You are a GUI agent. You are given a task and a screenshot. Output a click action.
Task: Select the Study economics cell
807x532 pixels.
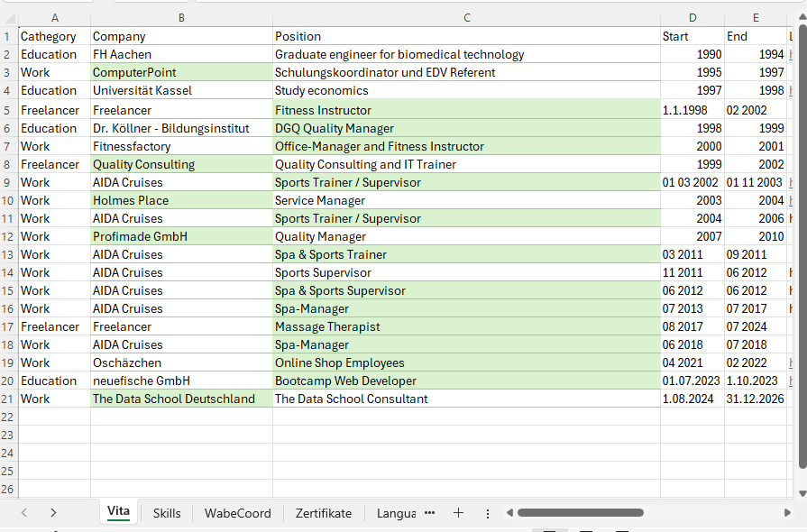point(467,90)
